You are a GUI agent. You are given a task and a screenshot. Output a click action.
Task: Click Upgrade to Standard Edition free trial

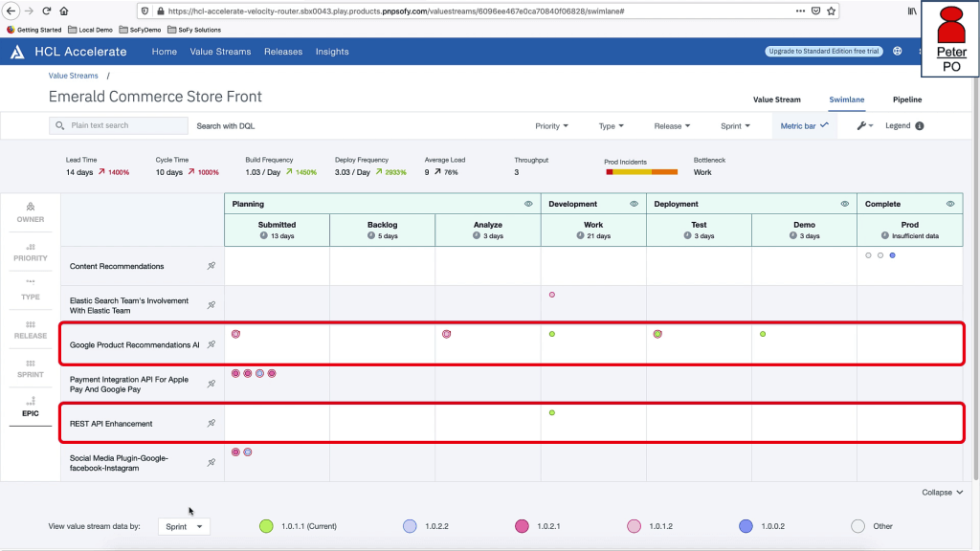[x=823, y=52]
